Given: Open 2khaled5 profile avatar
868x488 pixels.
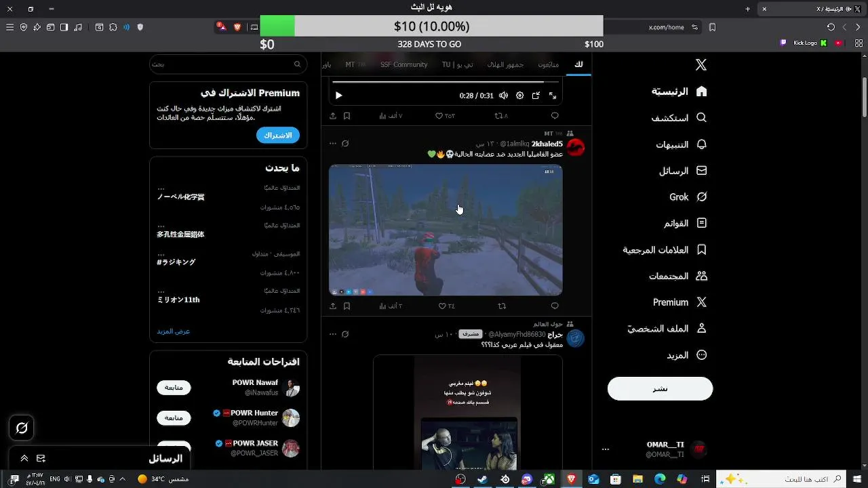Looking at the screenshot, I should pyautogui.click(x=576, y=147).
